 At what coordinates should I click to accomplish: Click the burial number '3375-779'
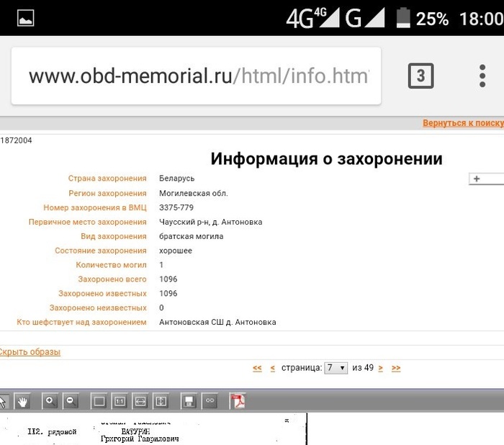[x=176, y=207]
